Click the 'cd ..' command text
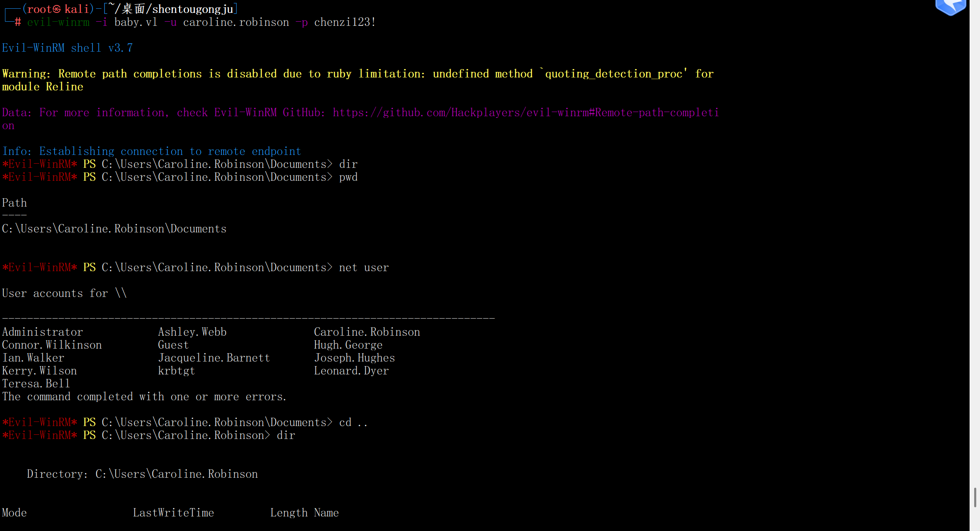The height and width of the screenshot is (531, 980). pyautogui.click(x=353, y=422)
